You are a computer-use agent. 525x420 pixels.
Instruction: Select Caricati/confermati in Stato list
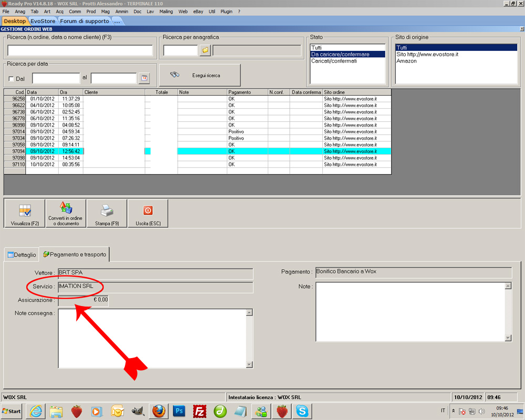click(x=348, y=61)
